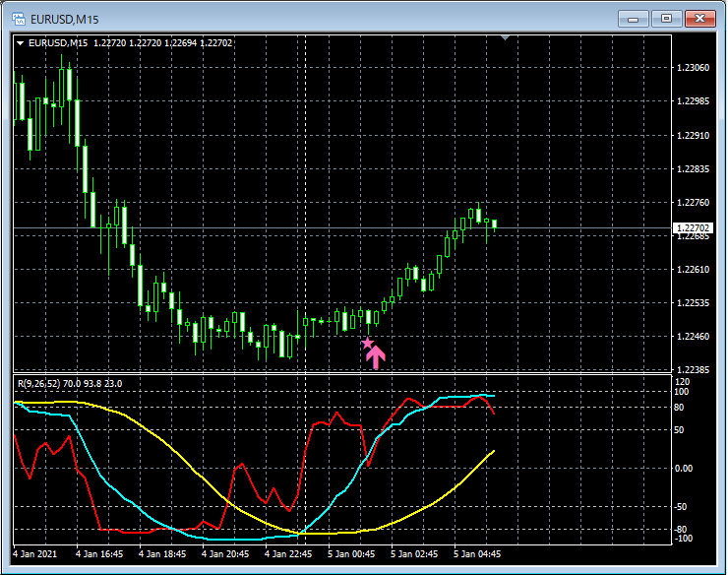Click the 4 Jan 2021 date label
728x575 pixels.
35,554
